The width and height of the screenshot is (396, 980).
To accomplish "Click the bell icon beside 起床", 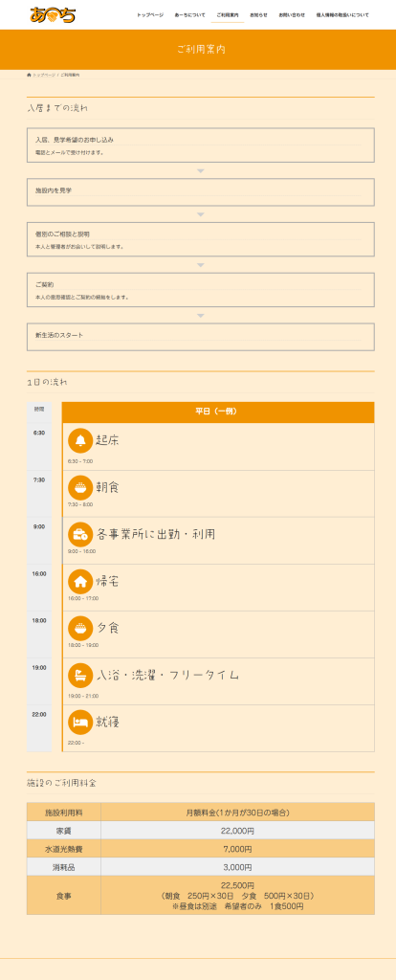I will point(80,440).
